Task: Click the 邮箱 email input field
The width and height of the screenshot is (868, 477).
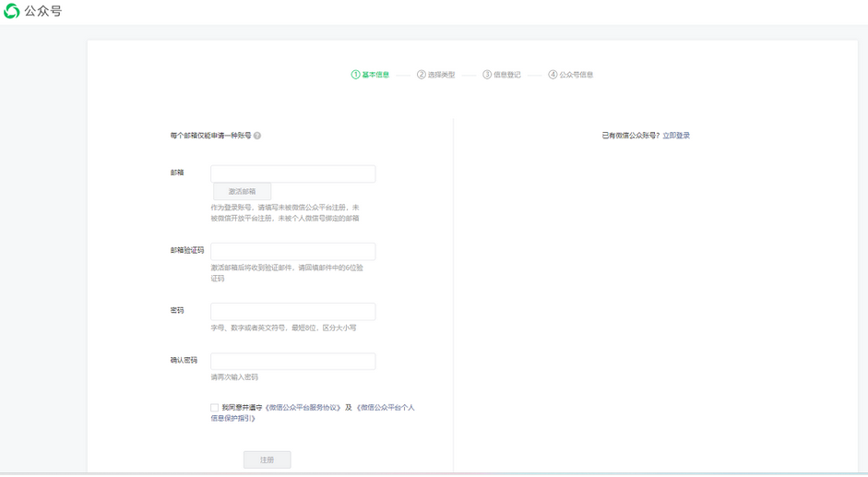Action: [292, 173]
